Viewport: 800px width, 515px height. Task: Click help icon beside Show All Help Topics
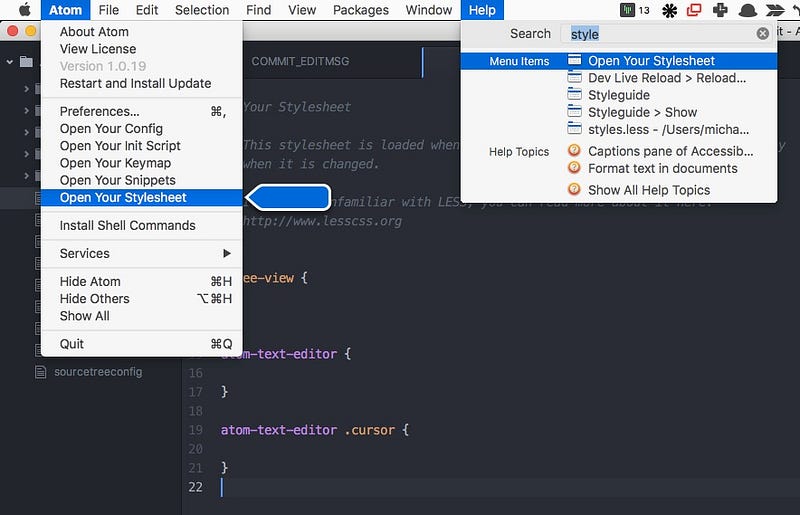click(574, 189)
